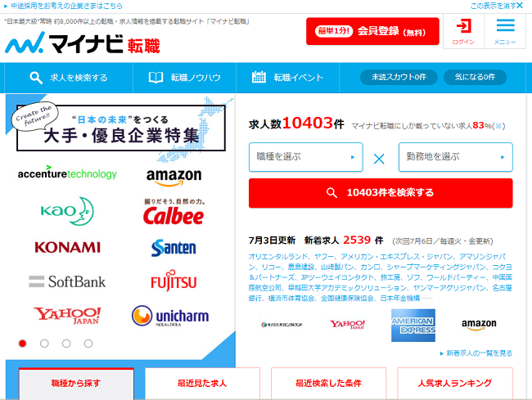Screen dimensions: 532x400
Task: Open the amazon logo in company feature
Action: coord(174,178)
